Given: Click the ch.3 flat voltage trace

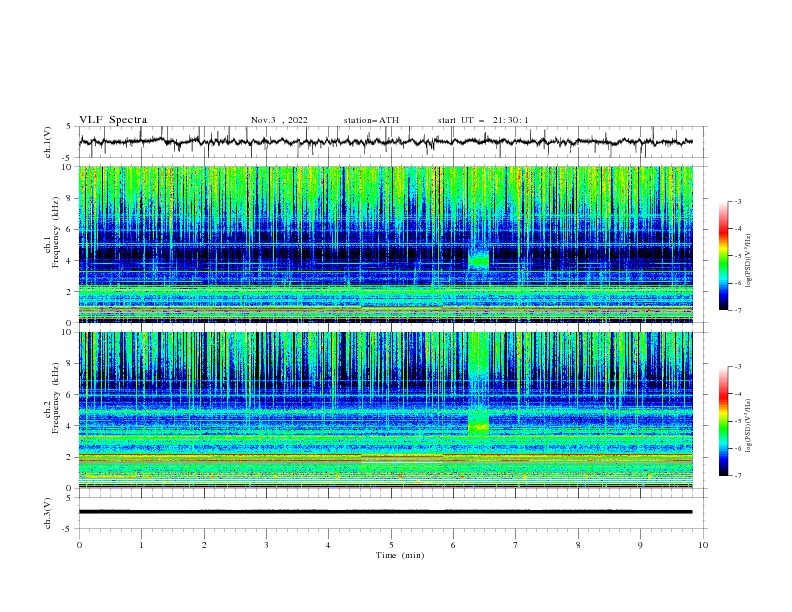Looking at the screenshot, I should [385, 512].
